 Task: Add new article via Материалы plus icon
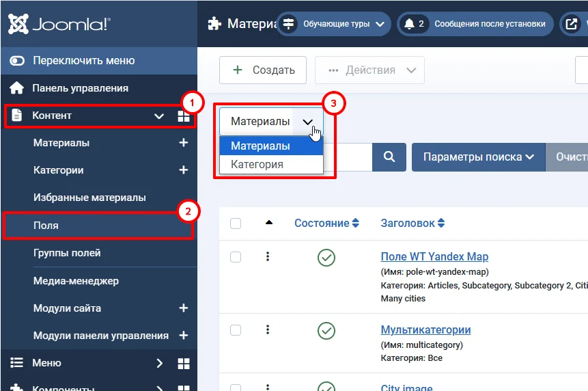[184, 143]
